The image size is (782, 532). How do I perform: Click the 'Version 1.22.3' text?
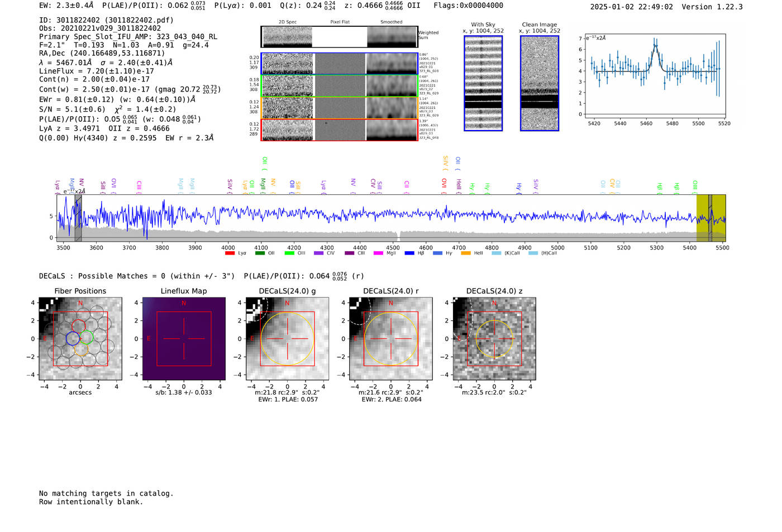(x=712, y=7)
